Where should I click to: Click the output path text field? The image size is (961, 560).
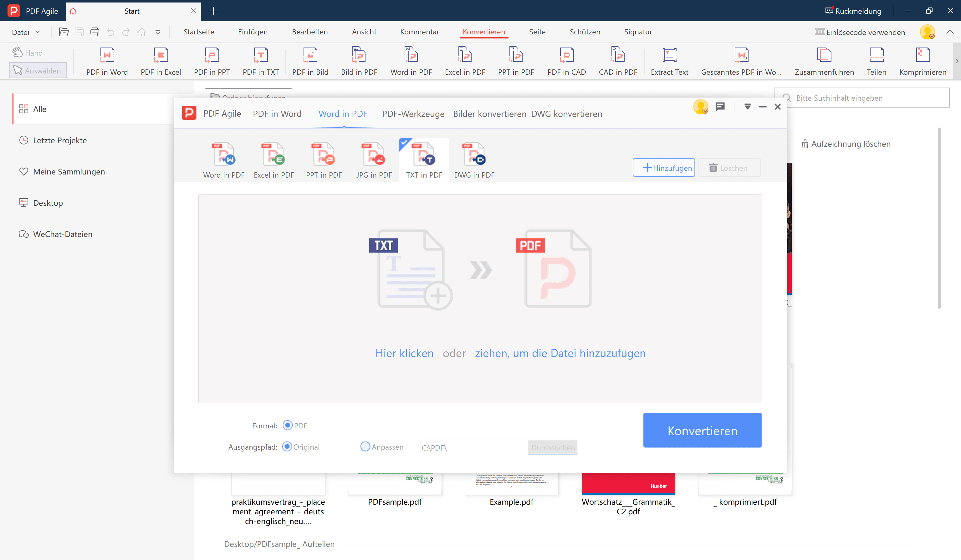474,447
